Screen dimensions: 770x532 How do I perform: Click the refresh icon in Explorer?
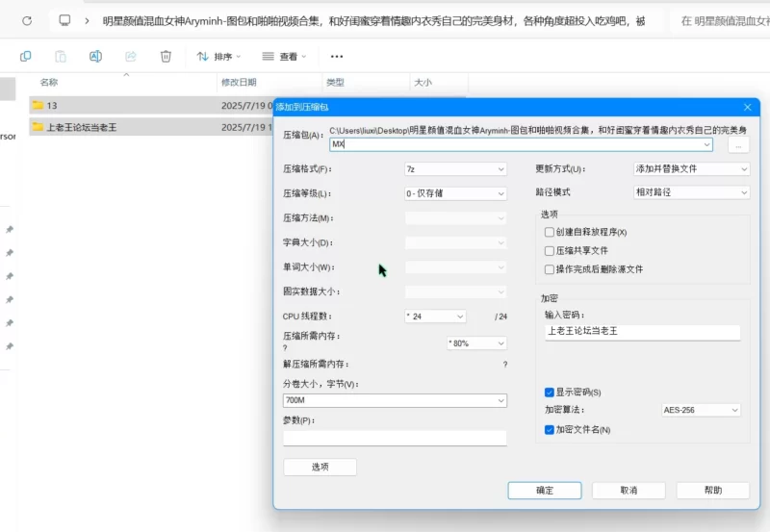click(27, 20)
